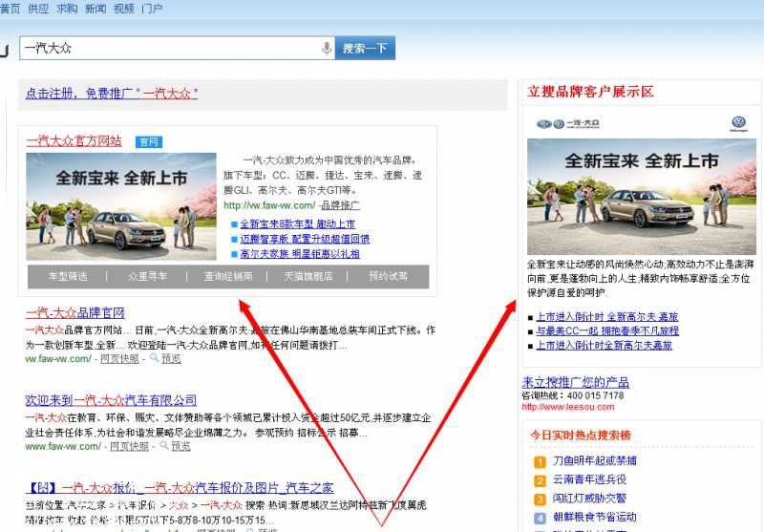Open the 供应 top navigation item
The width and height of the screenshot is (764, 532).
38,9
